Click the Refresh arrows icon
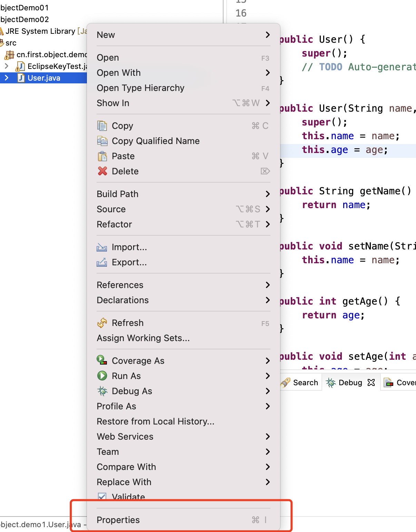Screen dimensions: 416x532 click(102, 323)
